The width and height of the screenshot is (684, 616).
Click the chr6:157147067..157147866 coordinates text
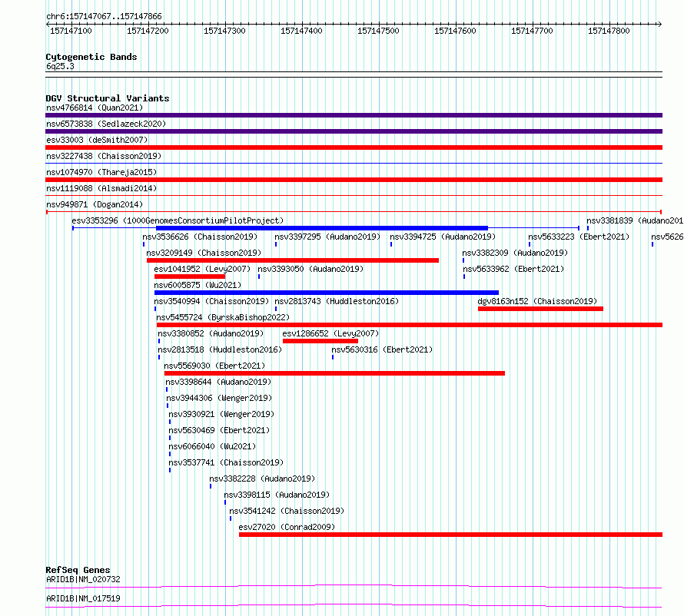[x=104, y=17]
